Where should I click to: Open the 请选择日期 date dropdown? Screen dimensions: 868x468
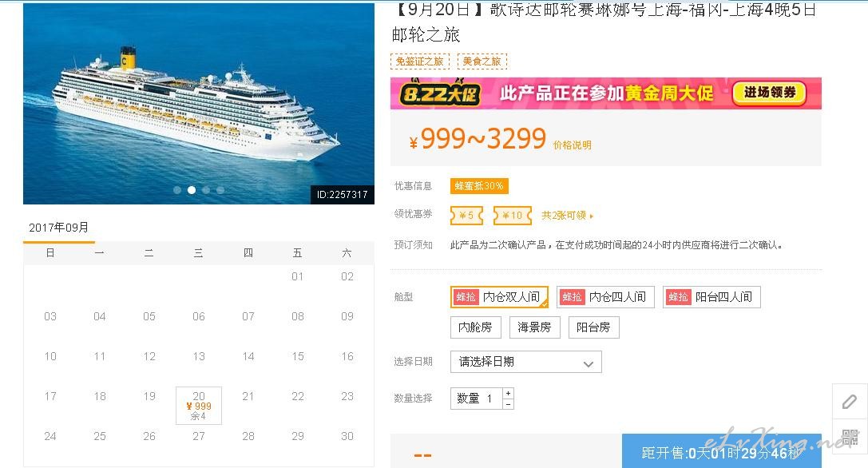pyautogui.click(x=526, y=362)
